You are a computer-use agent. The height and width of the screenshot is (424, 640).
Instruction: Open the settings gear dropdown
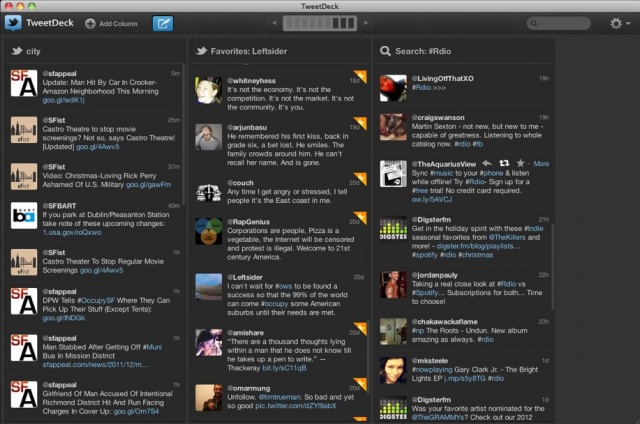click(x=620, y=23)
